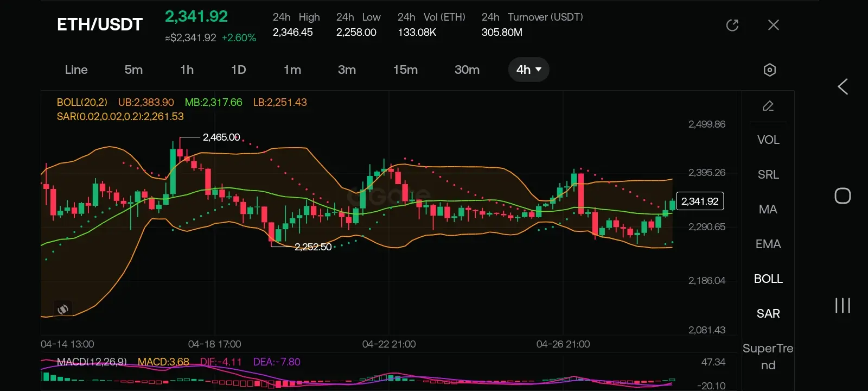Disable the SAR indicator
This screenshot has width=868, height=391.
coord(768,313)
